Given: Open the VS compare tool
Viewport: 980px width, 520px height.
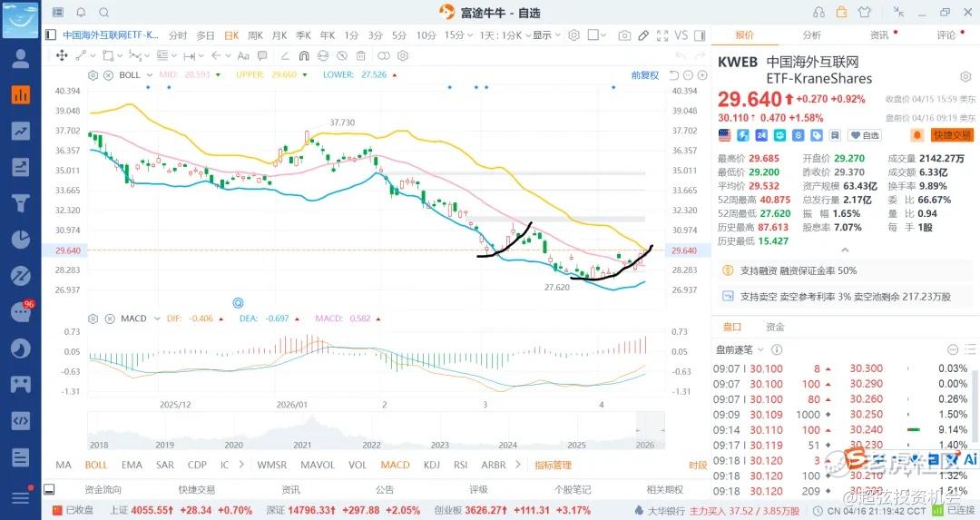Looking at the screenshot, I should (681, 35).
